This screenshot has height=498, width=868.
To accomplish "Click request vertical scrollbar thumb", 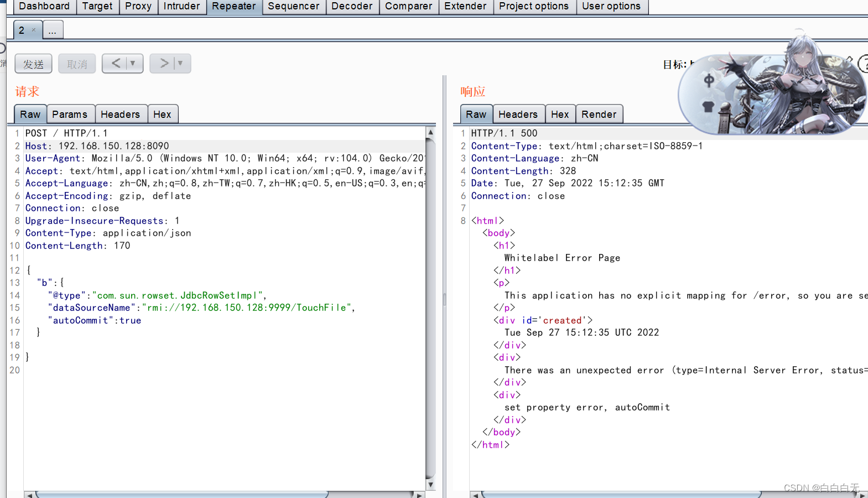I will (x=430, y=307).
